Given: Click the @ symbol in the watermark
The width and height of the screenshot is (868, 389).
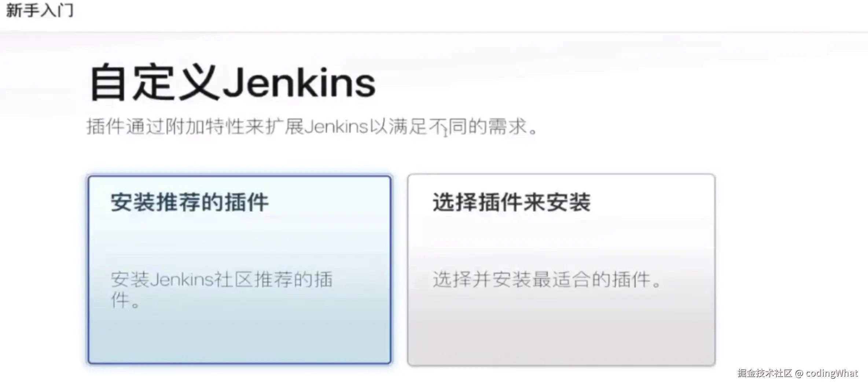Looking at the screenshot, I should pos(799,374).
